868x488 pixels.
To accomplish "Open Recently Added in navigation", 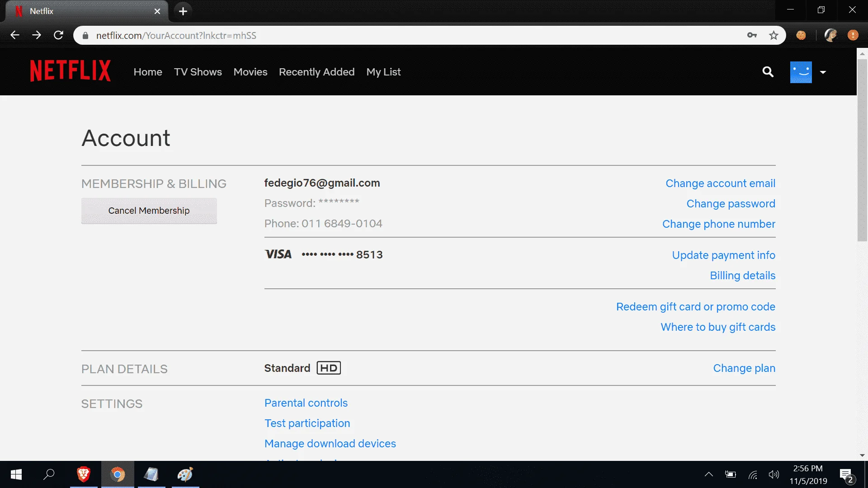I will click(x=316, y=72).
